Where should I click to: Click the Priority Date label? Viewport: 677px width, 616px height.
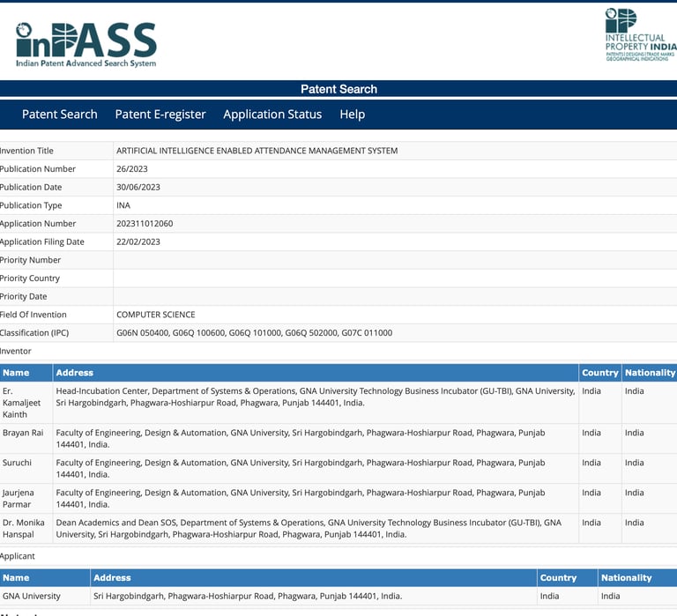(x=23, y=297)
